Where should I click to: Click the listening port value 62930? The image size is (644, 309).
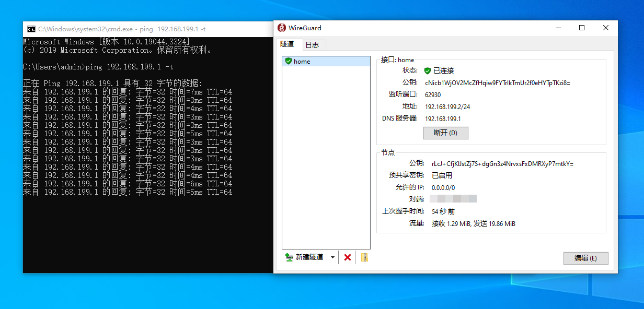[433, 94]
